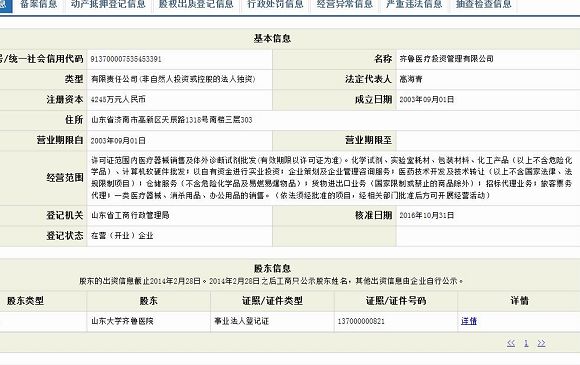Open 详情 link for 山东大学齐鲁医院

pyautogui.click(x=469, y=321)
